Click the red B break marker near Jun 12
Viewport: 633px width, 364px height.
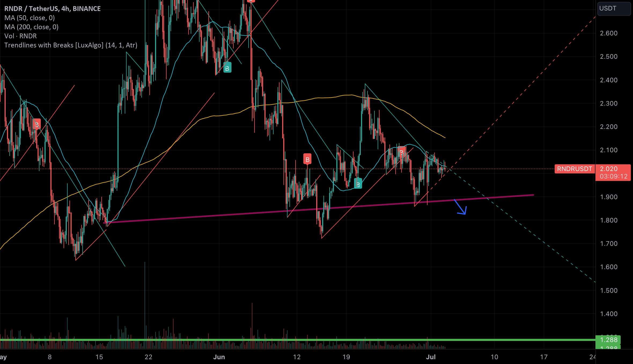(x=307, y=159)
